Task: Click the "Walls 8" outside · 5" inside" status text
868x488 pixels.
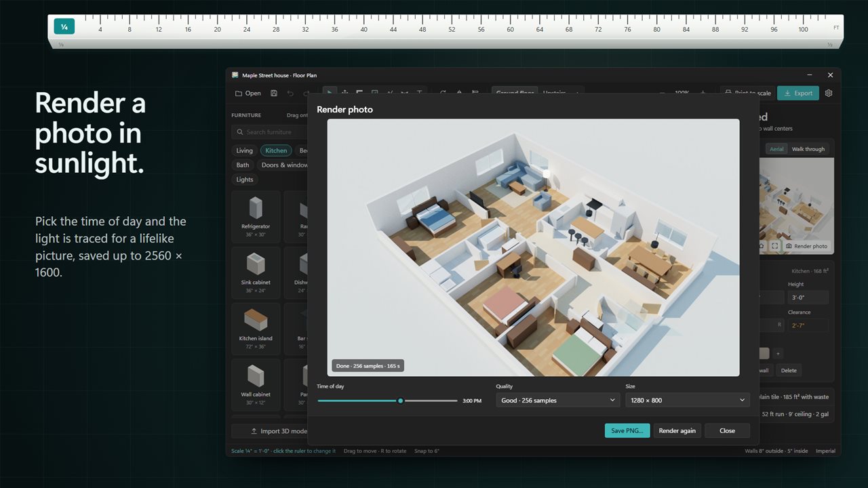Action: pos(776,451)
